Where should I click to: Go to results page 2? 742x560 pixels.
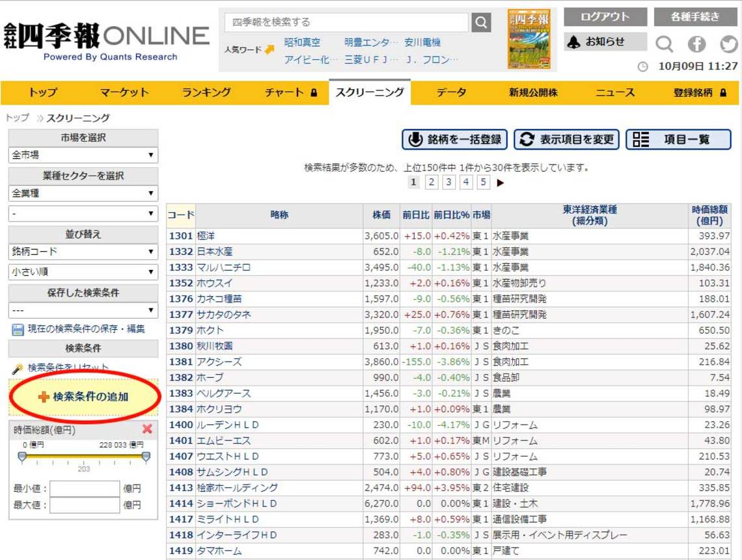point(431,182)
